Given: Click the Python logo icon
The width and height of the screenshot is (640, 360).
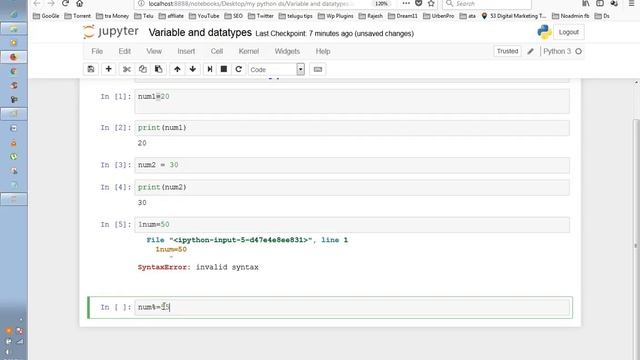Looking at the screenshot, I should [x=544, y=32].
